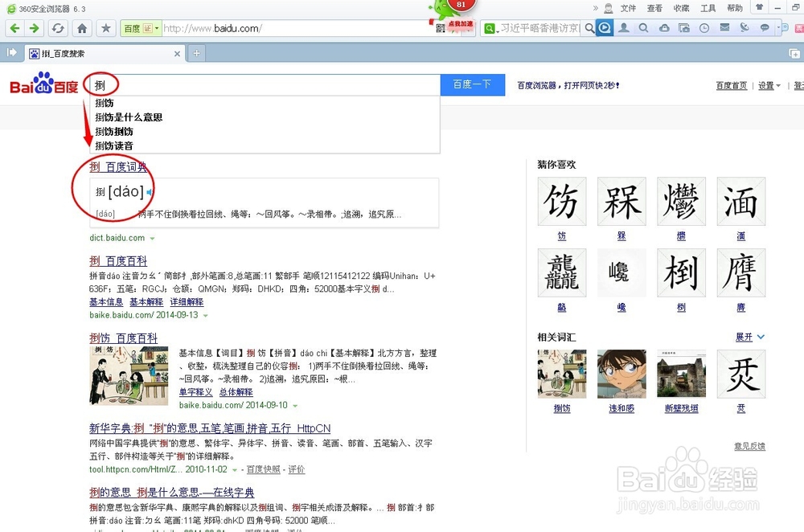Open the cloud lock extension icon

click(x=664, y=27)
